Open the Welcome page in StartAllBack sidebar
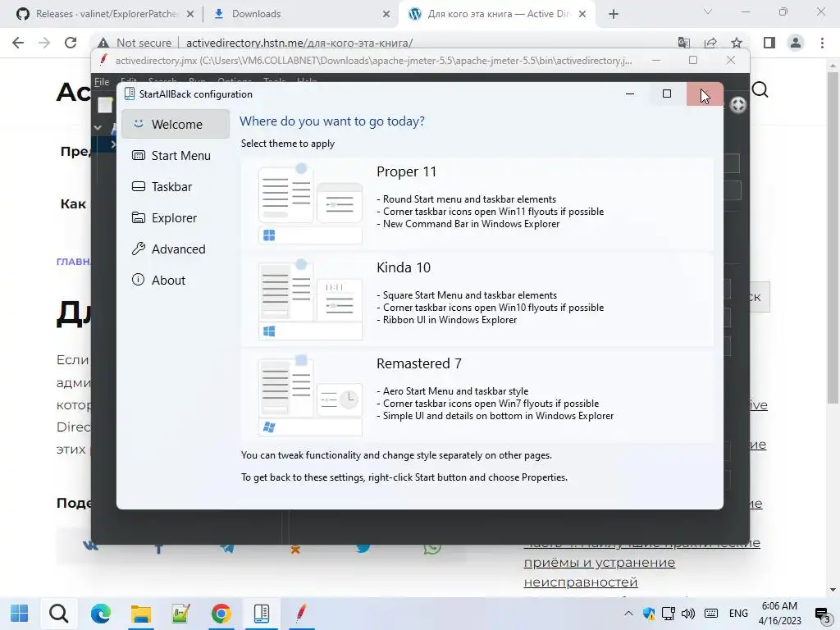The width and height of the screenshot is (840, 630). 176,125
